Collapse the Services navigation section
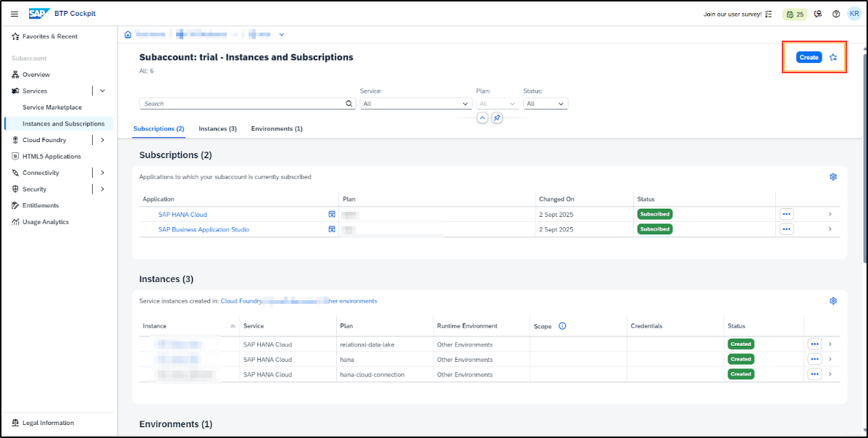This screenshot has width=868, height=438. (102, 91)
